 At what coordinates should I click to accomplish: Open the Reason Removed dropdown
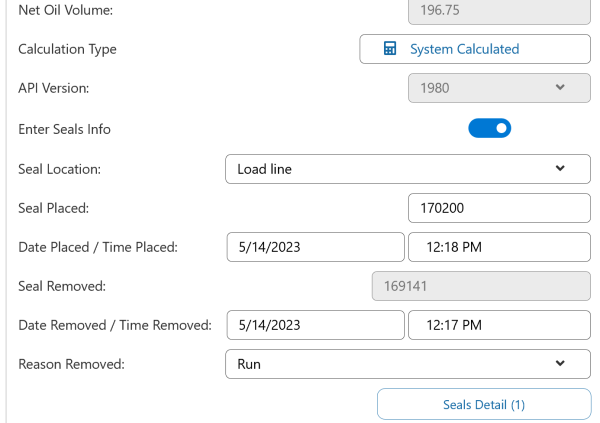pyautogui.click(x=407, y=364)
